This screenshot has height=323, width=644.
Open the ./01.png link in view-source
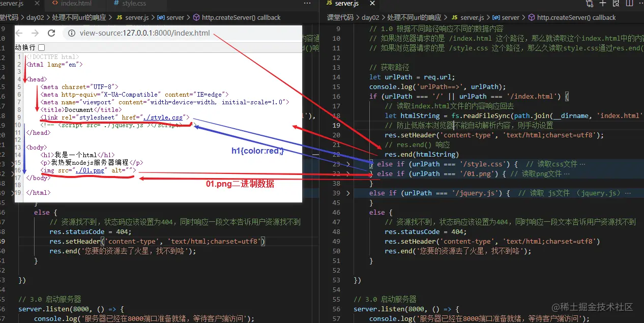tap(90, 170)
